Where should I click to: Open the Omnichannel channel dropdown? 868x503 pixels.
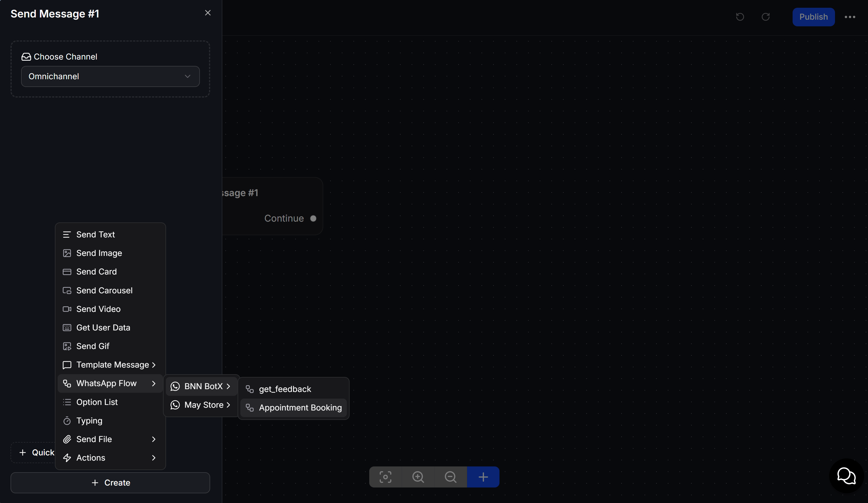click(x=110, y=76)
